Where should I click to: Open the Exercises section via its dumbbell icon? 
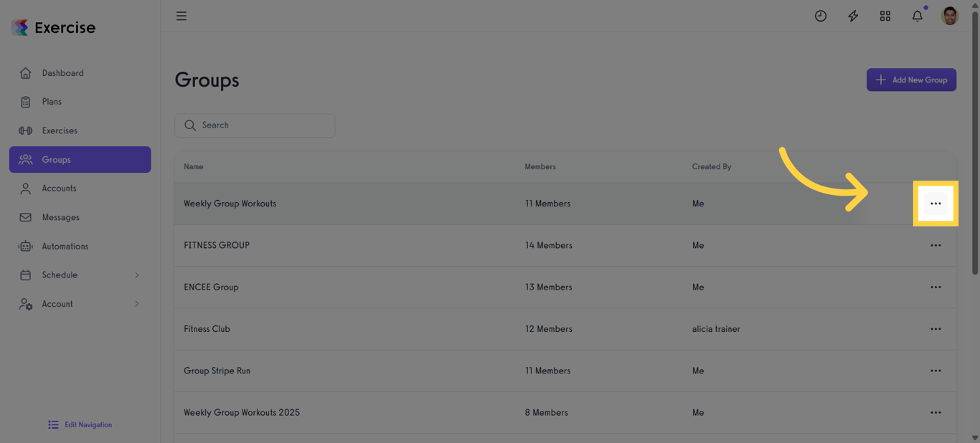(25, 130)
